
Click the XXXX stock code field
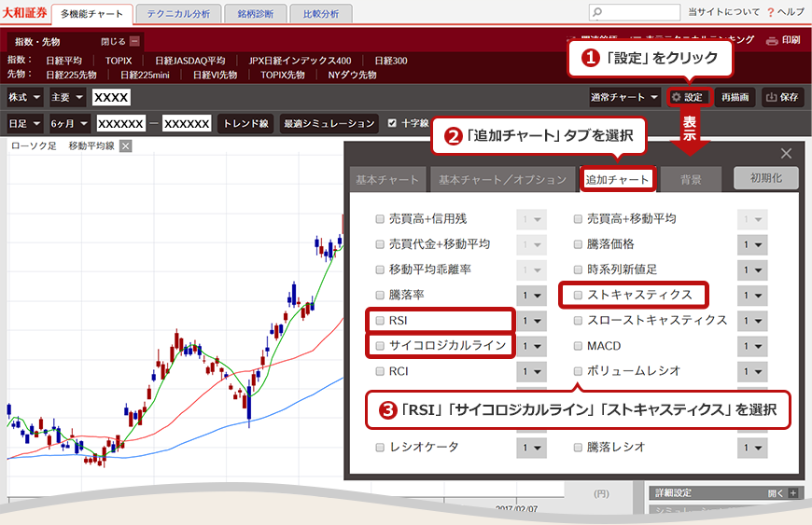[x=111, y=97]
